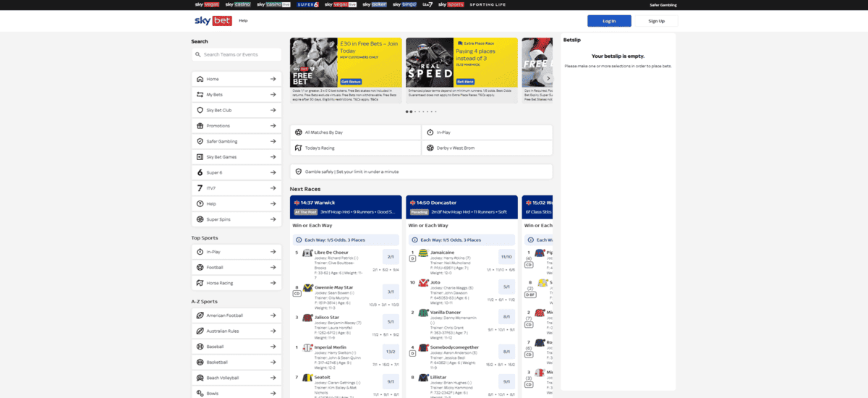868x398 pixels.
Task: Advance the promo carousel with the right arrow
Action: coord(548,78)
